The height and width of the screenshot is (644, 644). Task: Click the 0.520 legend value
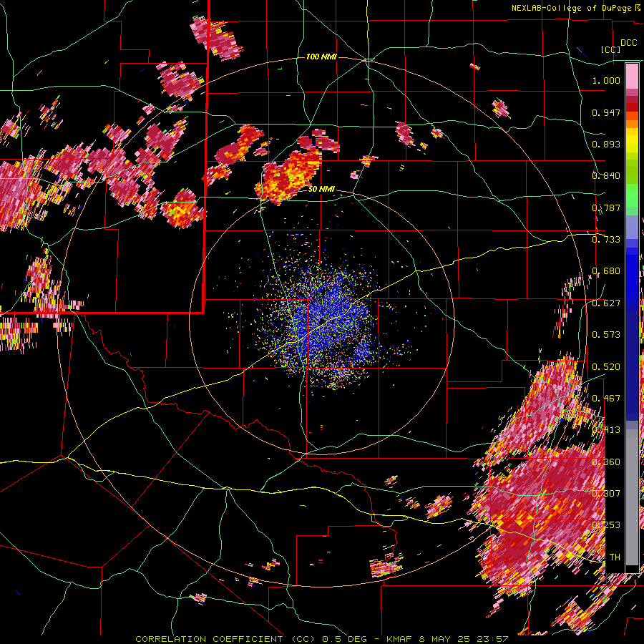(606, 367)
